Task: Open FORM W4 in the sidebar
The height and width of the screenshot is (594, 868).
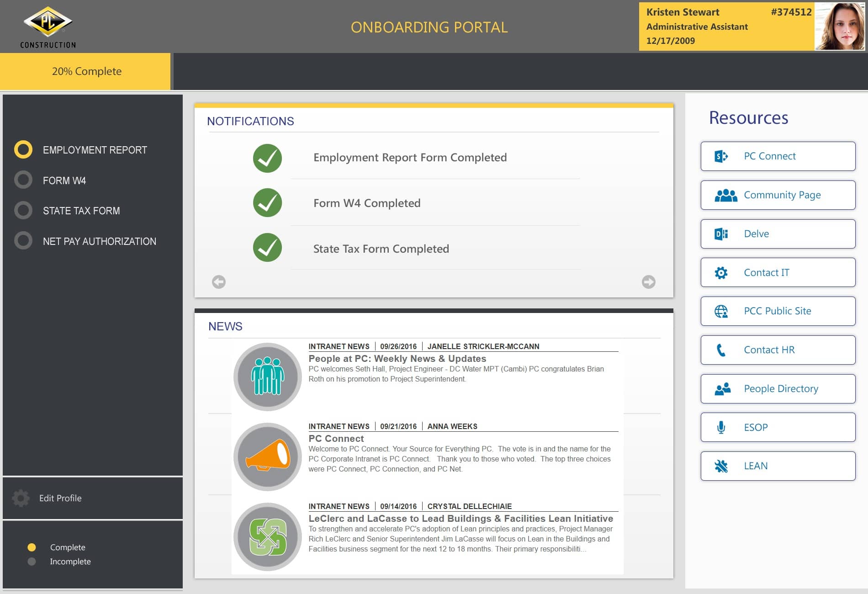Action: (x=64, y=180)
